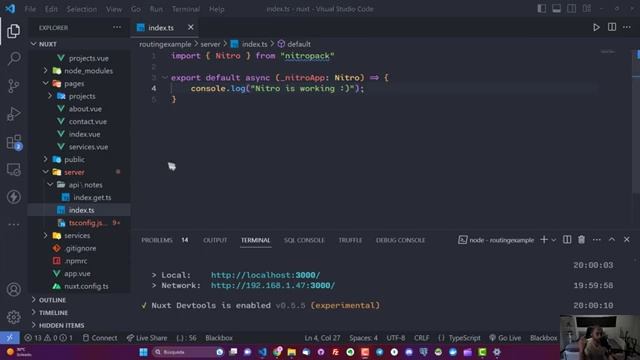640x360 pixels.
Task: Change TypeScript language mode
Action: 464,338
